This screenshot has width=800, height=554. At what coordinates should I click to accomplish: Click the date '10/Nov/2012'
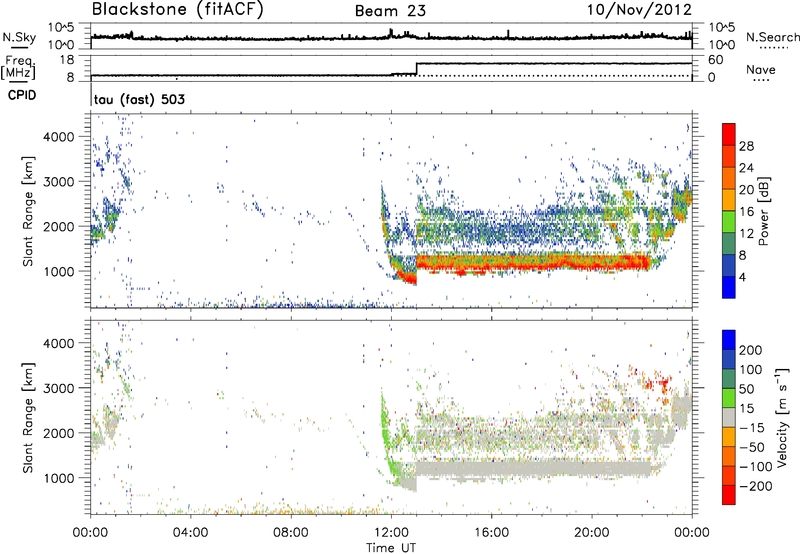[639, 10]
